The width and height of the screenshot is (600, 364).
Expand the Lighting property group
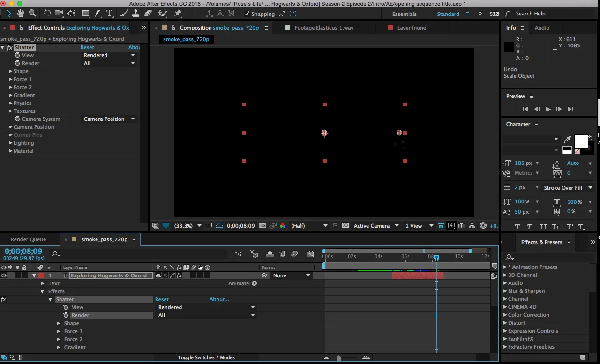(10, 143)
